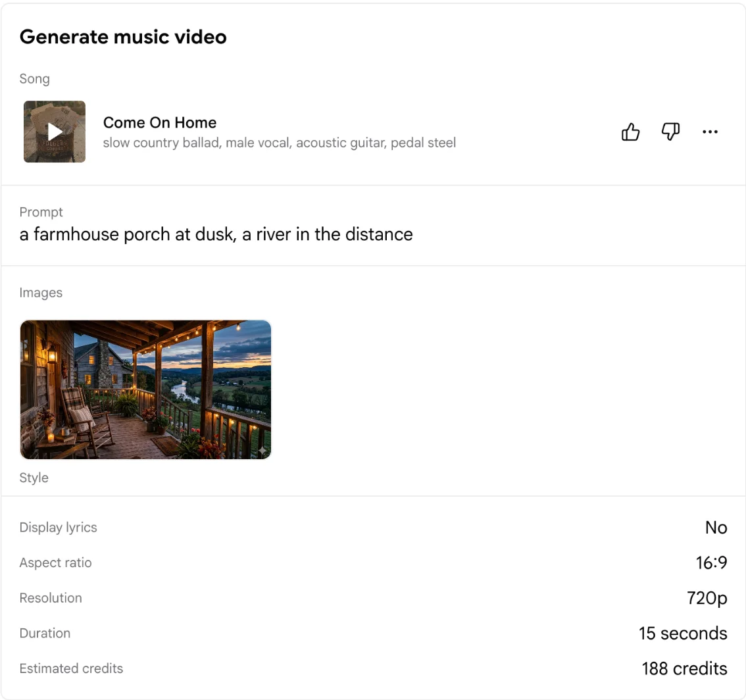Play the Come On Home song thumbnail
Image resolution: width=746 pixels, height=700 pixels.
coord(55,132)
